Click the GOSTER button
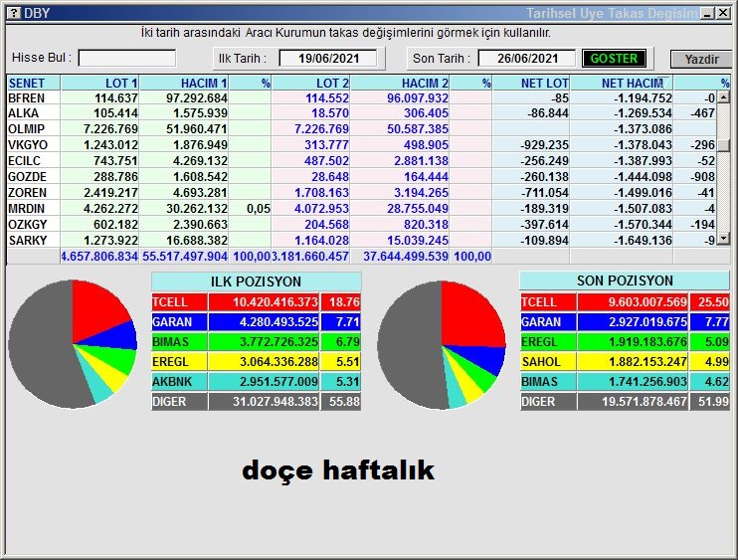 (x=614, y=59)
